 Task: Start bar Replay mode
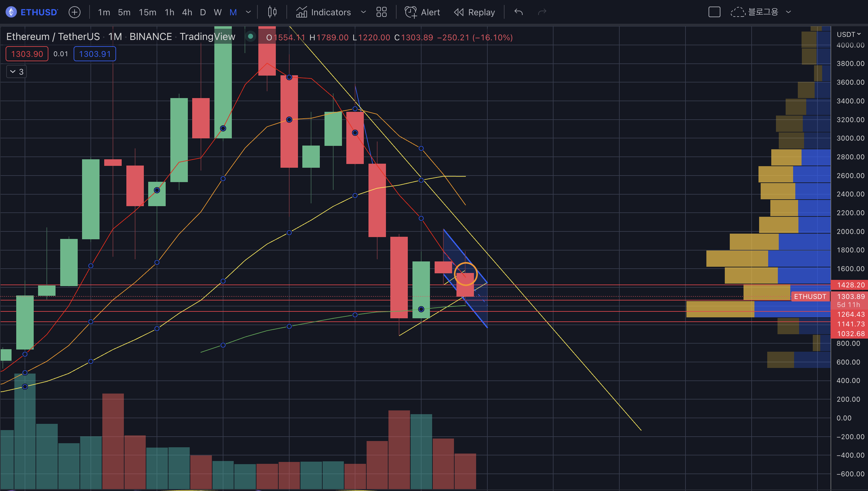tap(475, 12)
